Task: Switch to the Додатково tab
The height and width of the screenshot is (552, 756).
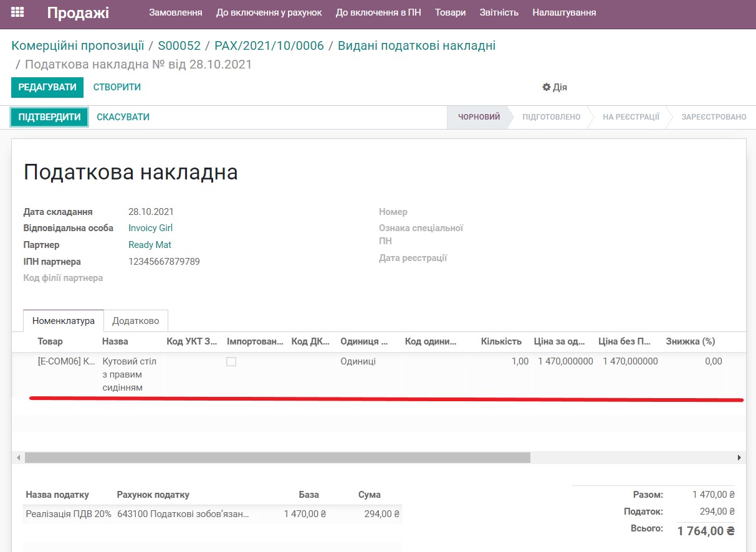Action: click(136, 320)
